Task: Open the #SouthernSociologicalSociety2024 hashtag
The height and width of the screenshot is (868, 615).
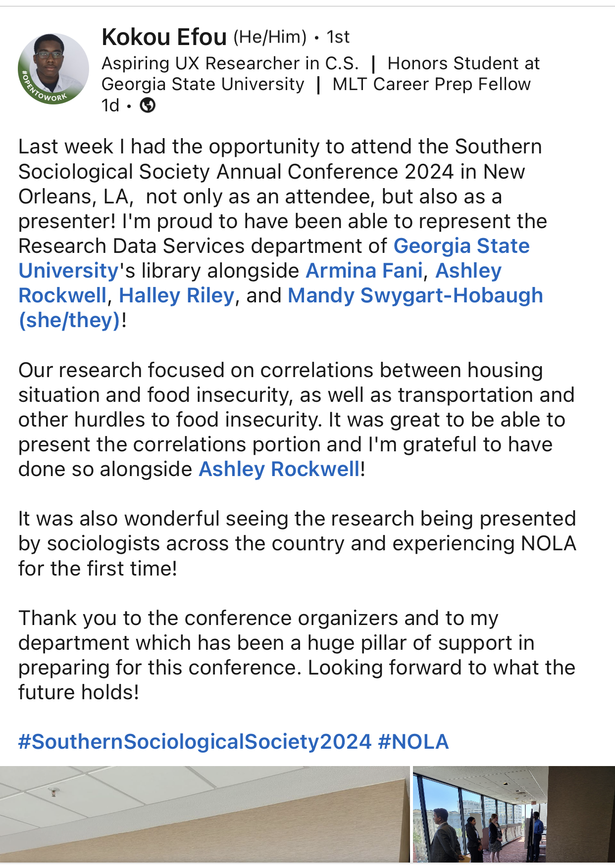Action: click(195, 742)
